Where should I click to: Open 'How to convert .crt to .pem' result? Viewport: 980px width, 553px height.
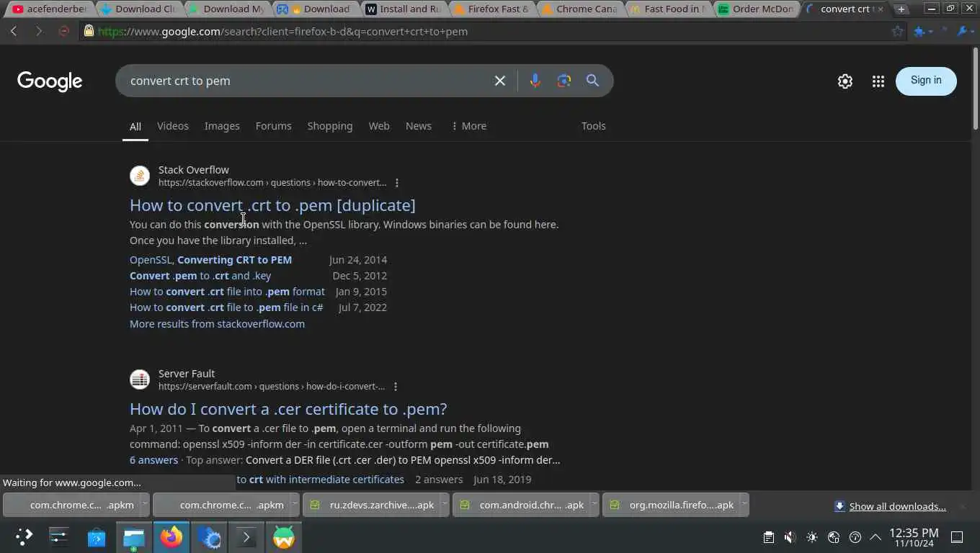point(272,205)
